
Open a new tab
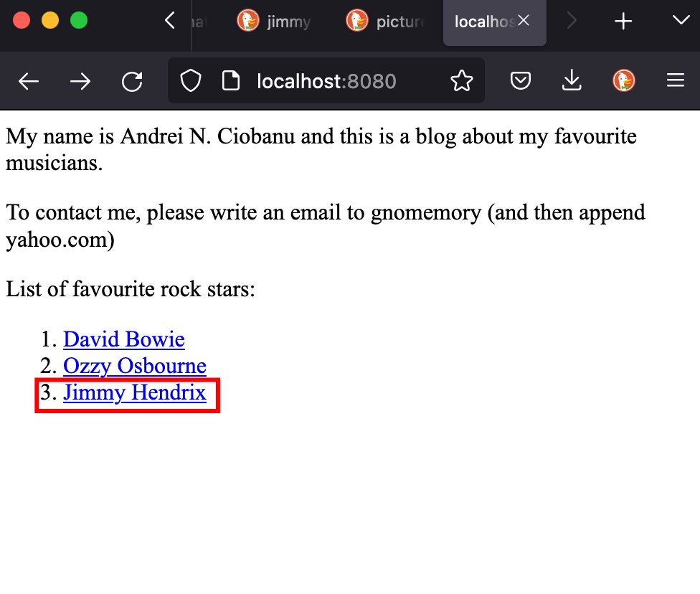pos(624,22)
